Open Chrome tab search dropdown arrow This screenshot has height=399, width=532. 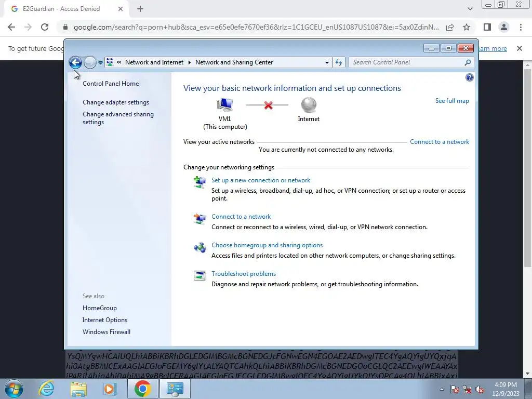470,9
